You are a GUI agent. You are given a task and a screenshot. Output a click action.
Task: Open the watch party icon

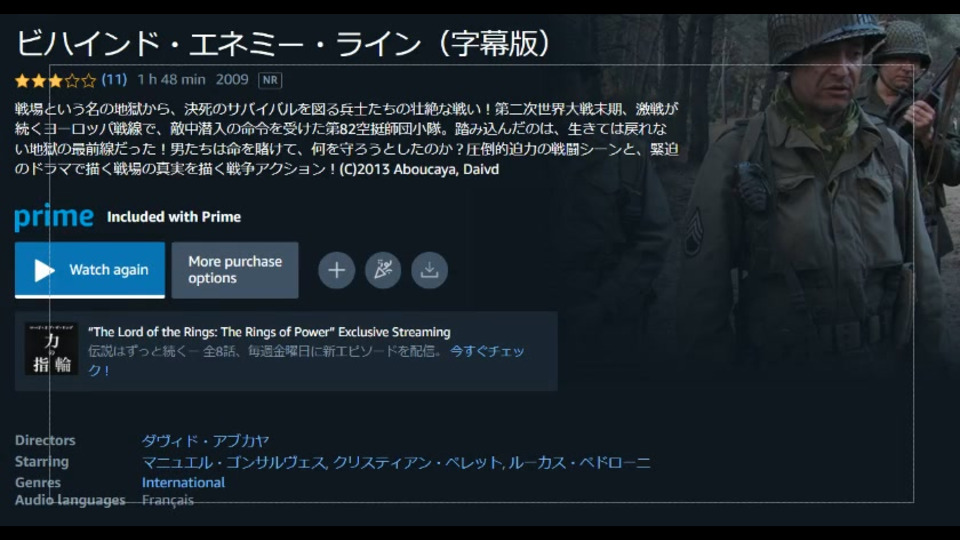tap(383, 270)
